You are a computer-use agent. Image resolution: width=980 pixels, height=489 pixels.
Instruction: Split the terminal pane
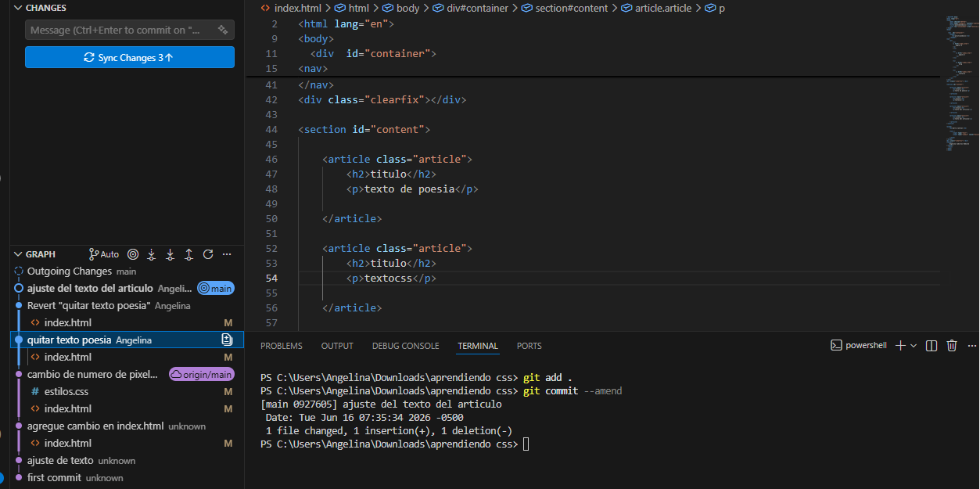[x=932, y=345]
